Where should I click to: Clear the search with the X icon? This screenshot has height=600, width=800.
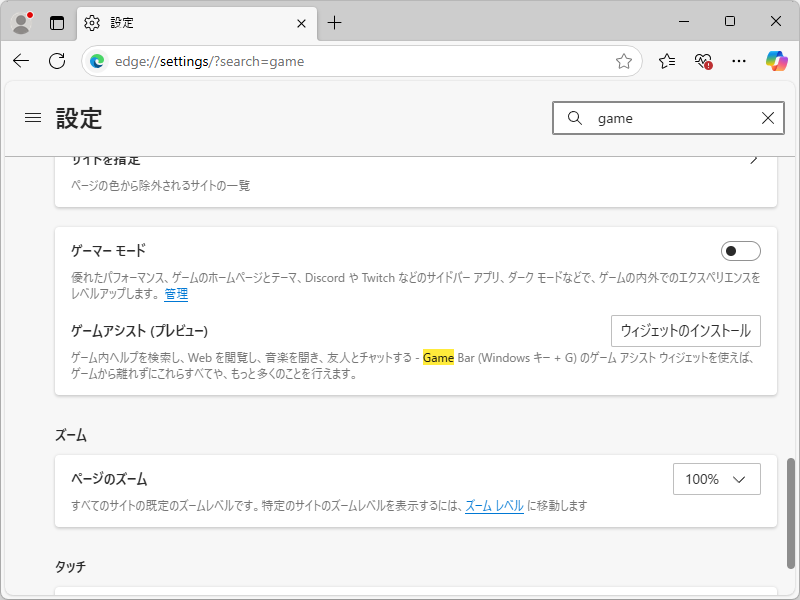pos(767,118)
